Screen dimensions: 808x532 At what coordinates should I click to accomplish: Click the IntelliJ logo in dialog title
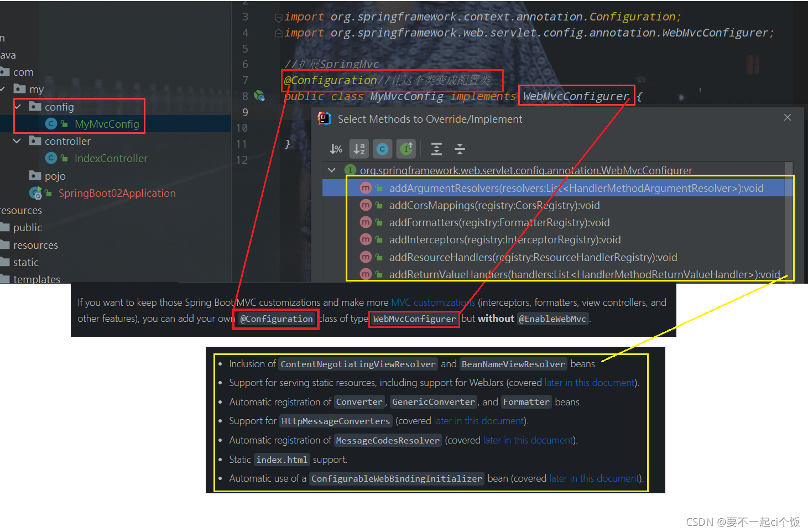point(324,118)
